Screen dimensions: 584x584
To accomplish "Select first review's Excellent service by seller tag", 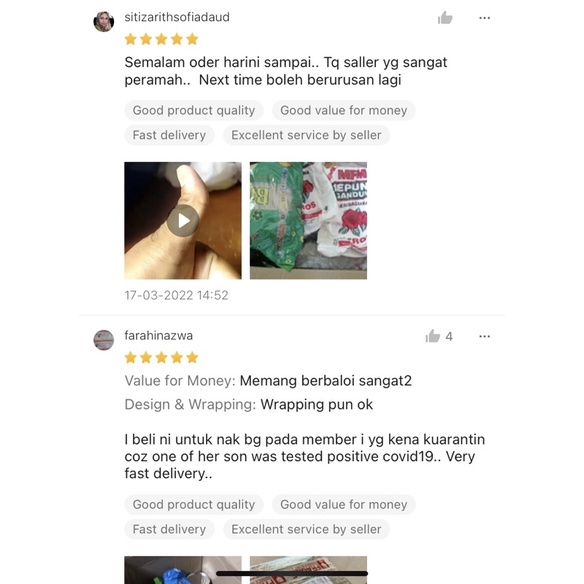I will coord(306,135).
